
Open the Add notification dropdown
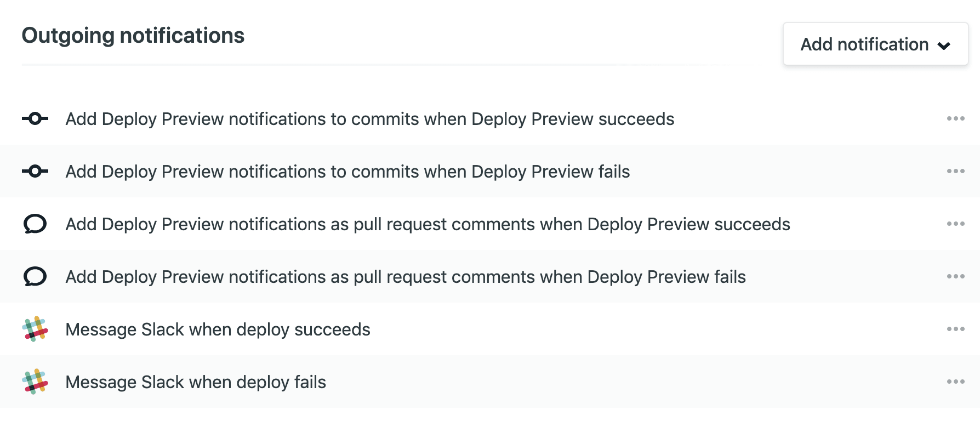pyautogui.click(x=875, y=44)
